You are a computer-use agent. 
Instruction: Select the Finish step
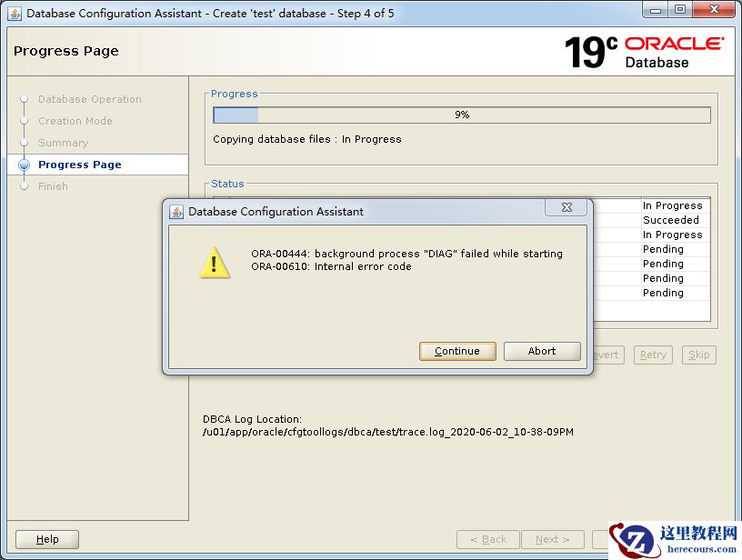[53, 186]
